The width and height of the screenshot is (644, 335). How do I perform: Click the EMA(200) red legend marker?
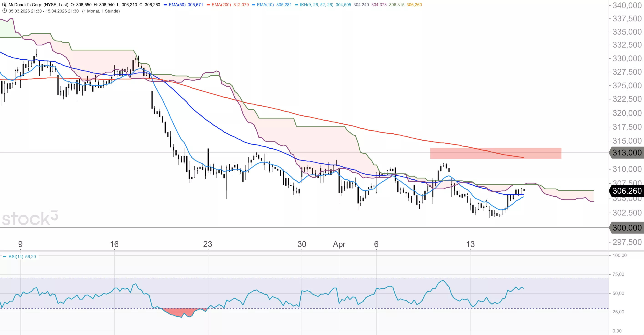point(208,5)
